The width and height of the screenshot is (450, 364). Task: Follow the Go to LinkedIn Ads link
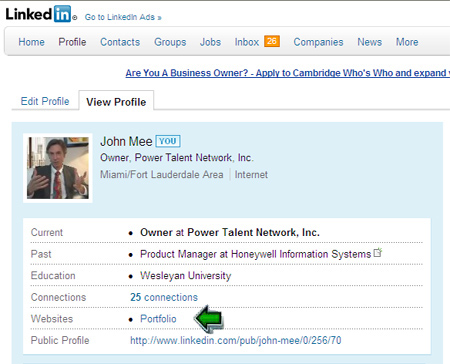[x=123, y=17]
